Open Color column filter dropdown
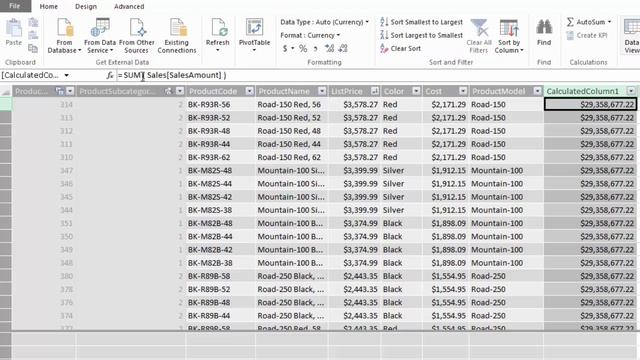Screen dimensions: 640x360 point(416,91)
